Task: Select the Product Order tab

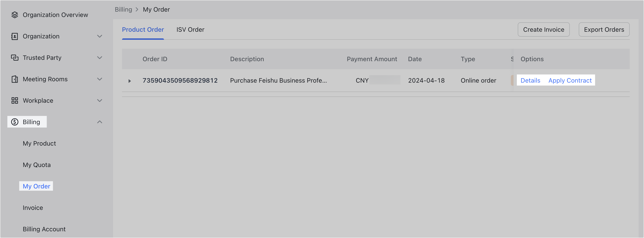Action: (143, 29)
